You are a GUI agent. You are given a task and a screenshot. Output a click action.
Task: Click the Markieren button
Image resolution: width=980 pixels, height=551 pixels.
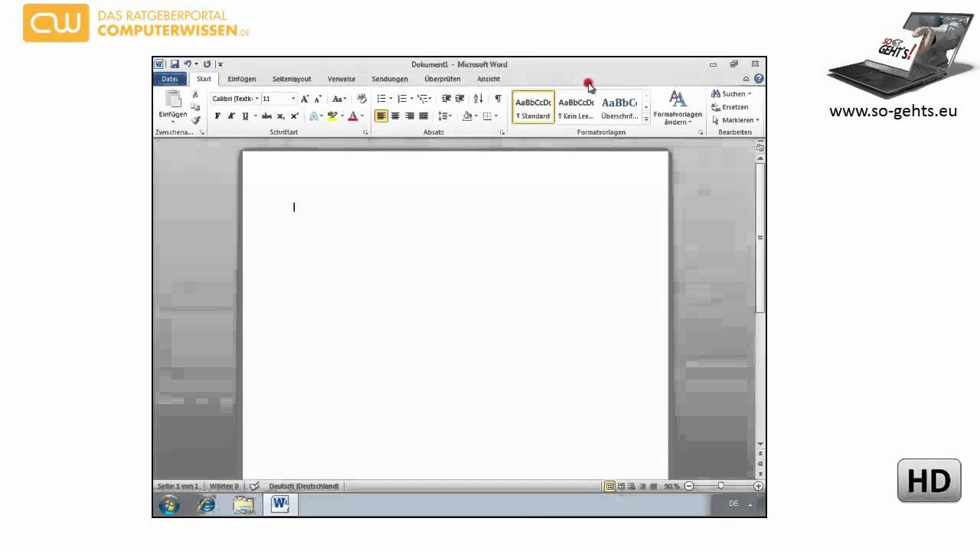tap(735, 120)
